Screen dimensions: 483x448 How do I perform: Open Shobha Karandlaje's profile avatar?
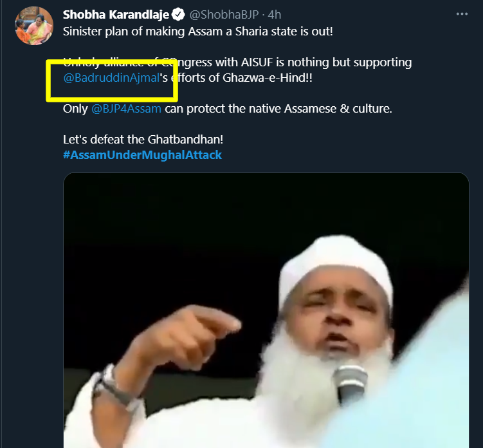pyautogui.click(x=32, y=26)
